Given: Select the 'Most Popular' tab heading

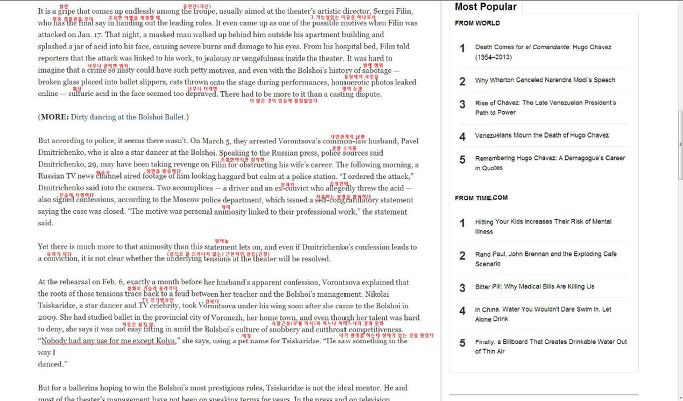Looking at the screenshot, I should click(485, 7).
